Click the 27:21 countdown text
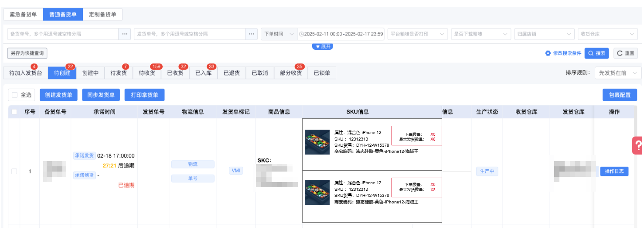This screenshot has width=644, height=234. (x=109, y=166)
